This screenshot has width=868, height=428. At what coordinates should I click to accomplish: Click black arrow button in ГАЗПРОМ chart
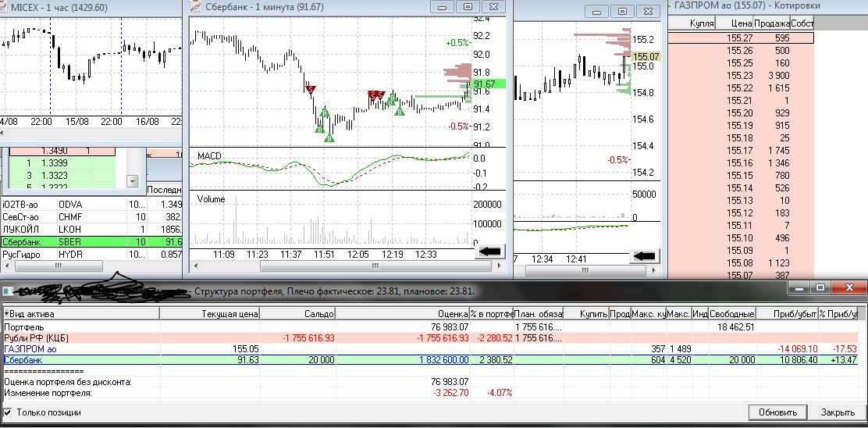[x=644, y=256]
